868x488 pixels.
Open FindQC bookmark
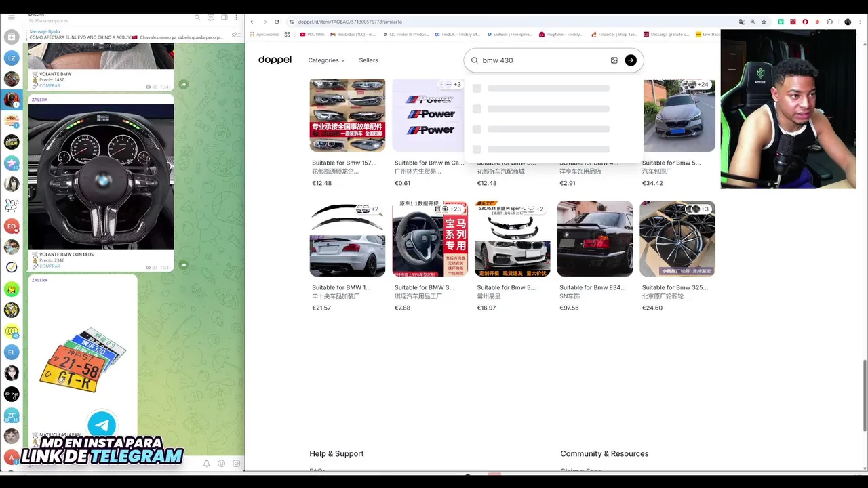coord(456,34)
